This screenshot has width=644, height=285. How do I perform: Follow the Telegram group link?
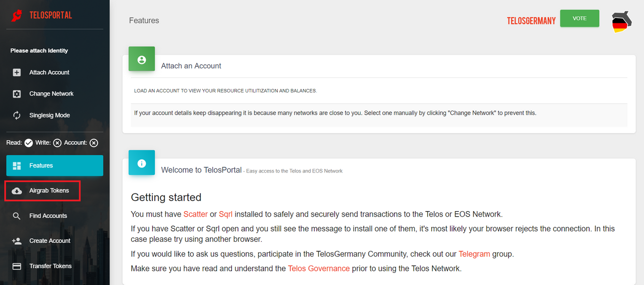[x=474, y=254]
